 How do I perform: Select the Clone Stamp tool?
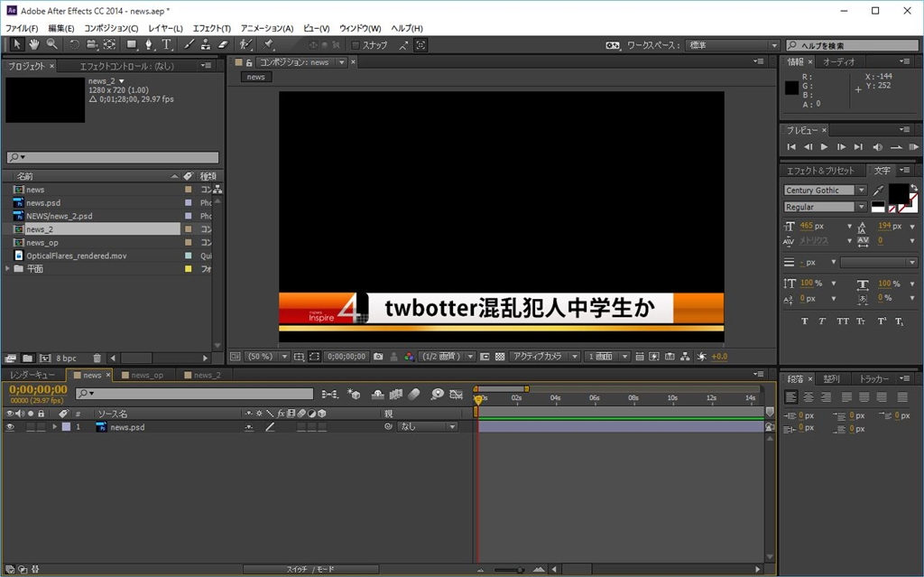point(206,44)
